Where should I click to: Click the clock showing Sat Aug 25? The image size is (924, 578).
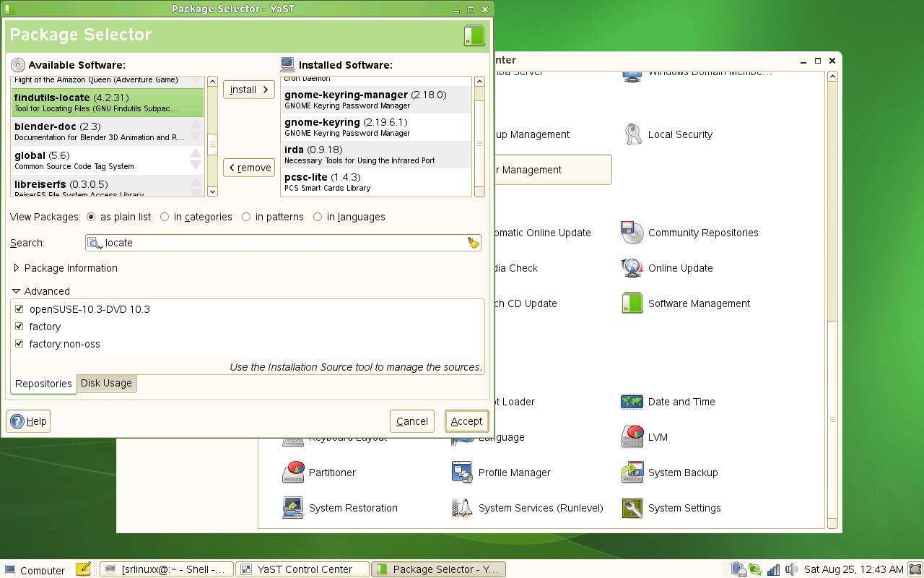point(853,569)
